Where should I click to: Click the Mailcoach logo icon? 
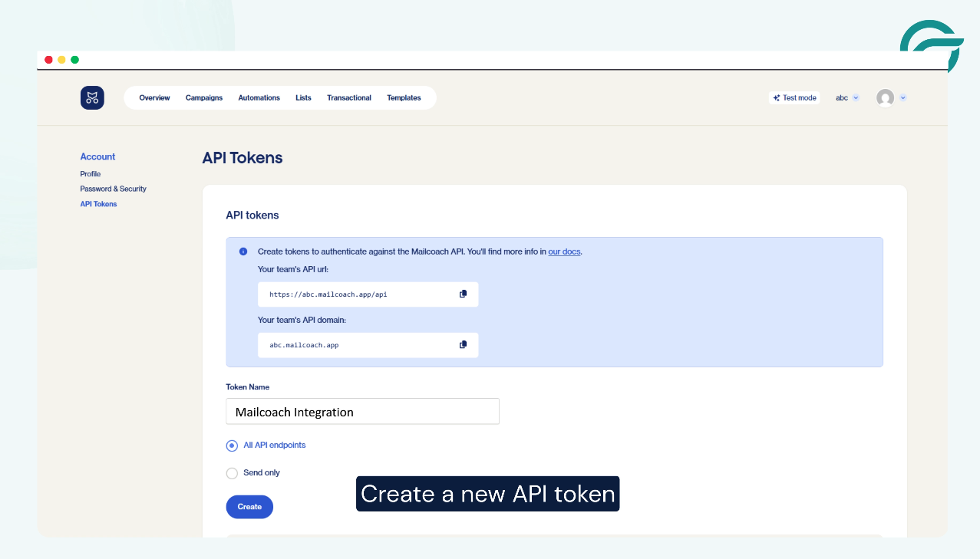point(92,97)
